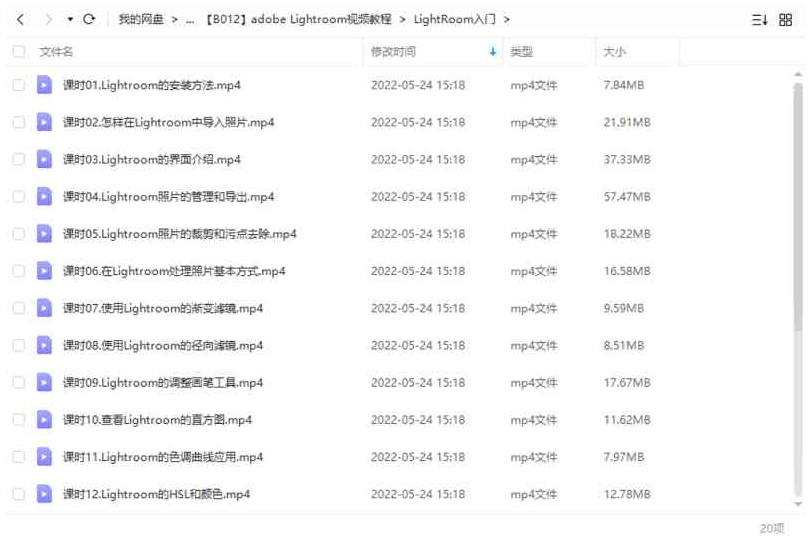Open navigation history dropdown arrow
Screen dimensions: 812x539
tap(70, 20)
